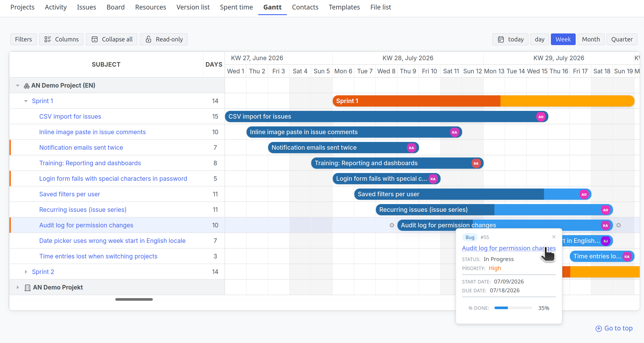The height and width of the screenshot is (343, 644).
Task: Toggle Read-only mode
Action: 164,39
